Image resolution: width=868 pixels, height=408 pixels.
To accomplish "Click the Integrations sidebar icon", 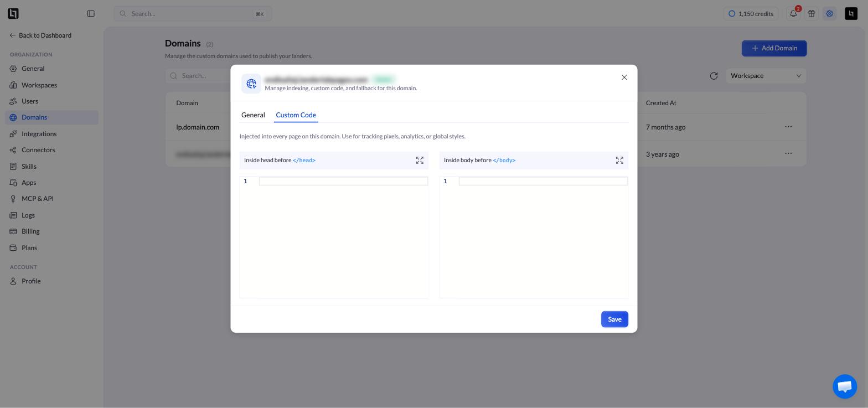I will point(13,134).
